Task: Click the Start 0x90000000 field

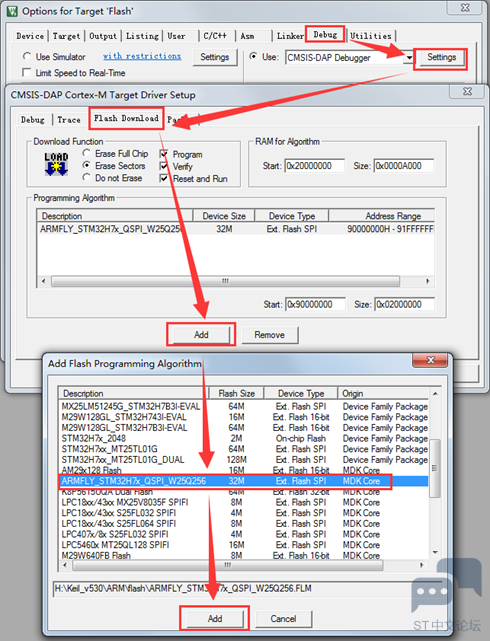Action: point(315,305)
